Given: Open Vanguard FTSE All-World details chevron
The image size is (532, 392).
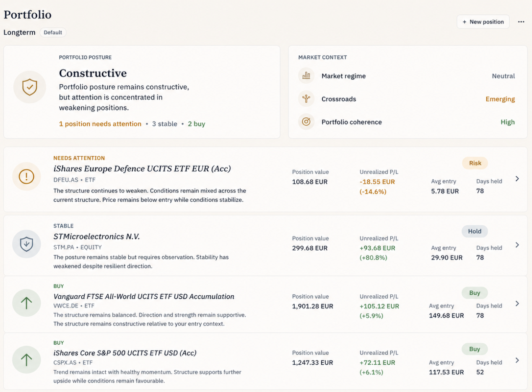Looking at the screenshot, I should pos(517,304).
